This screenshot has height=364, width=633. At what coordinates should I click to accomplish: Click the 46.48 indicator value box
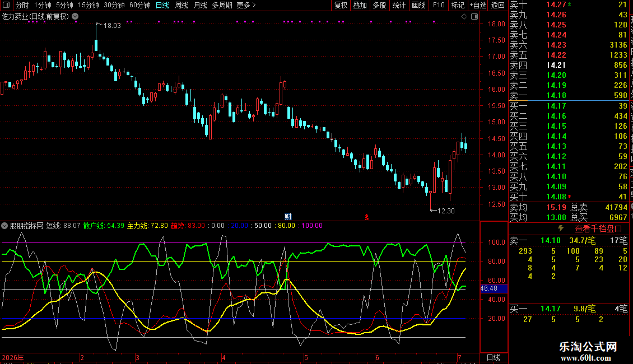494,288
